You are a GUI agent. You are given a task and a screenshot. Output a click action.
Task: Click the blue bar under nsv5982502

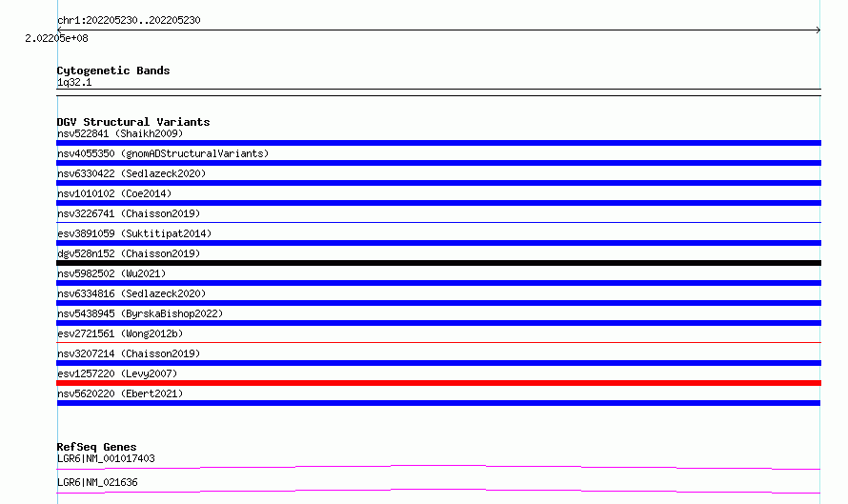[438, 283]
